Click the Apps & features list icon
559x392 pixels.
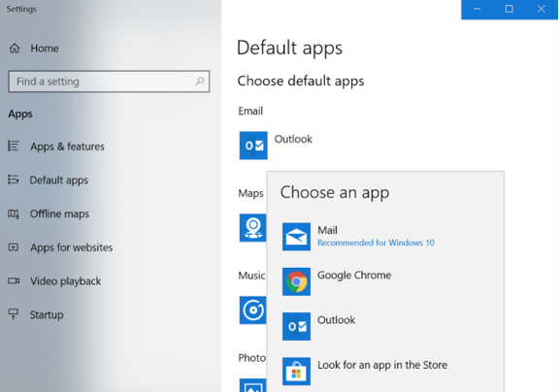pos(14,147)
